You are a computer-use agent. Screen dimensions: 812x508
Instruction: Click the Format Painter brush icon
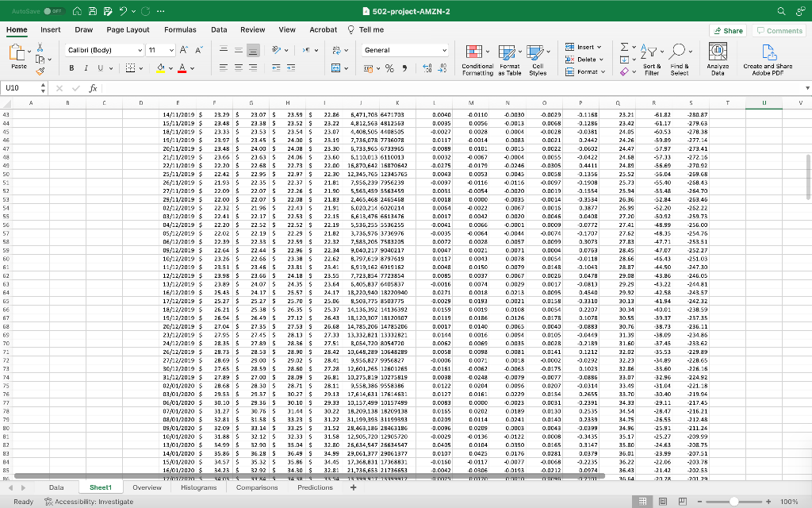40,72
